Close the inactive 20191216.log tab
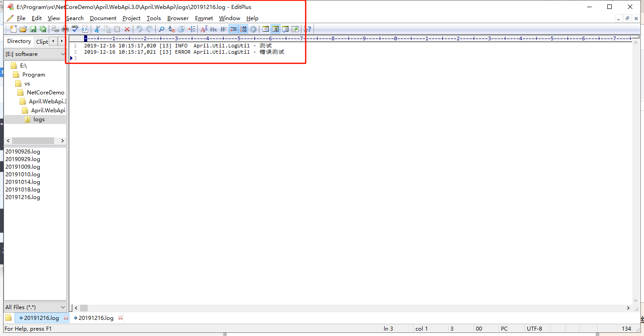644x336 pixels. pos(120,318)
